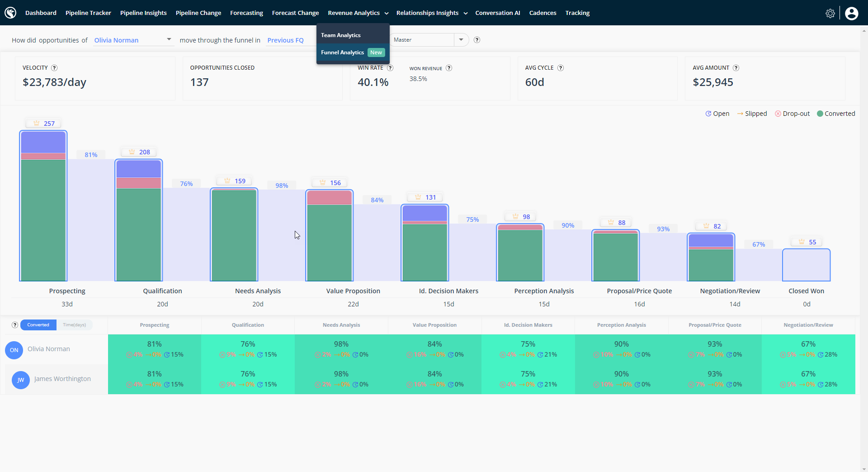Open James Worthington's row
The width and height of the screenshot is (868, 472).
tap(62, 379)
